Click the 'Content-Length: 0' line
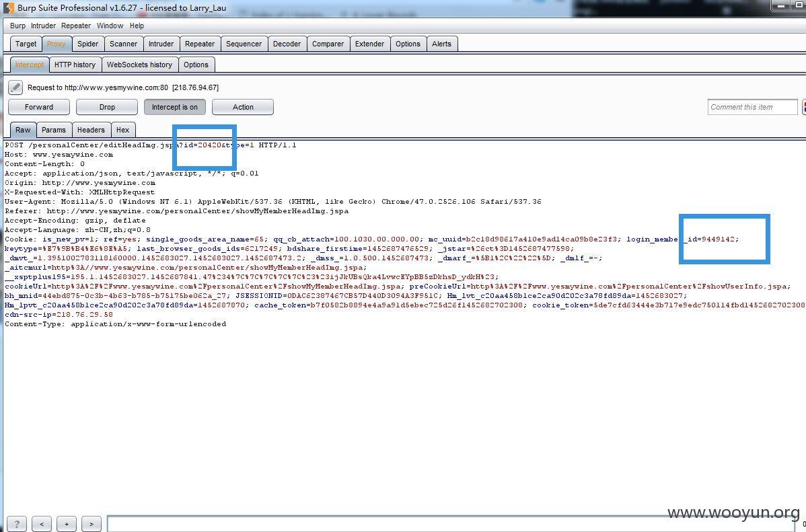The height and width of the screenshot is (532, 806). (44, 164)
